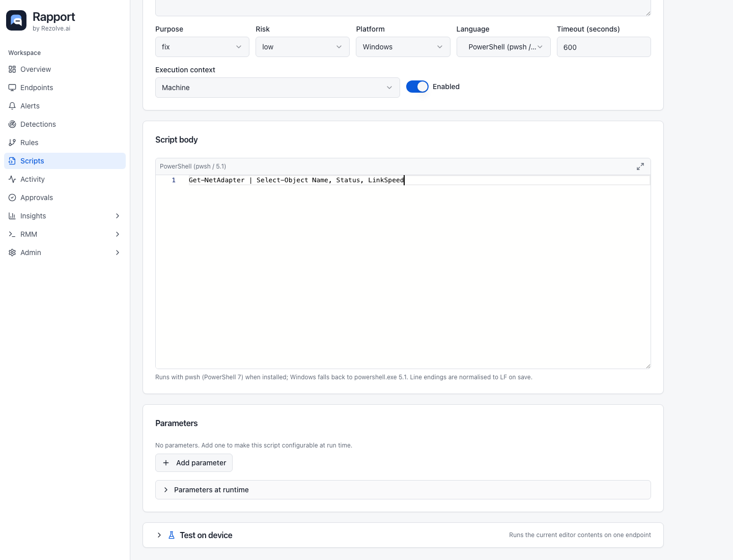Click the PowerShell (pwsh / 5.1) editor label
The image size is (733, 560).
click(x=193, y=166)
